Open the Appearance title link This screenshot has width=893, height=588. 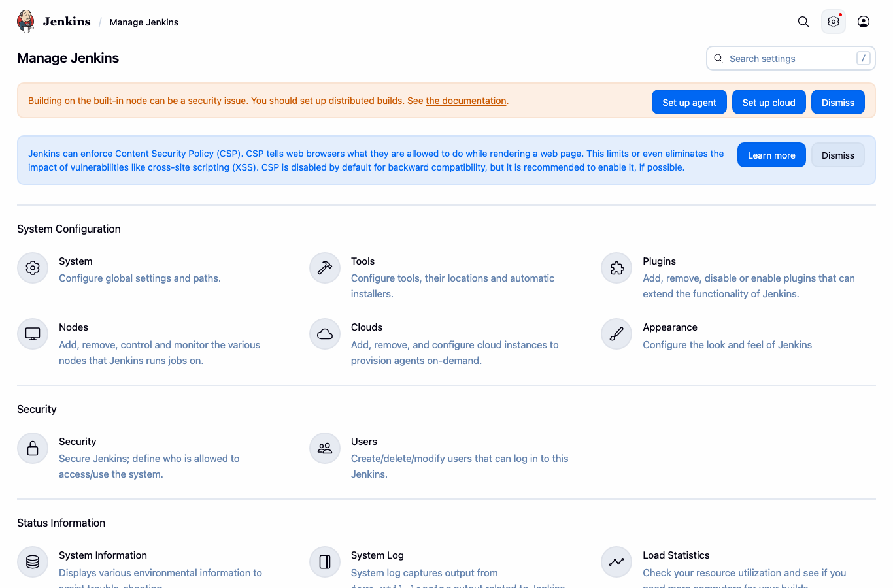point(670,327)
